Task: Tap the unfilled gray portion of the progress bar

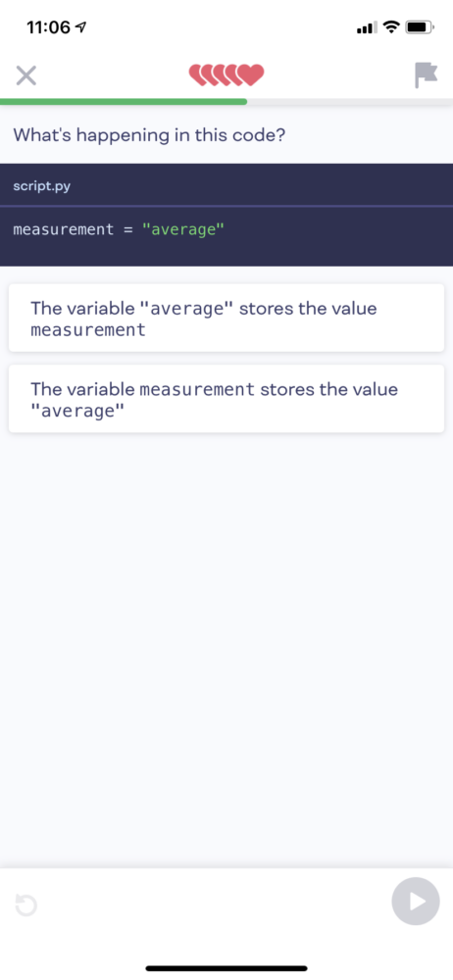Action: point(350,101)
